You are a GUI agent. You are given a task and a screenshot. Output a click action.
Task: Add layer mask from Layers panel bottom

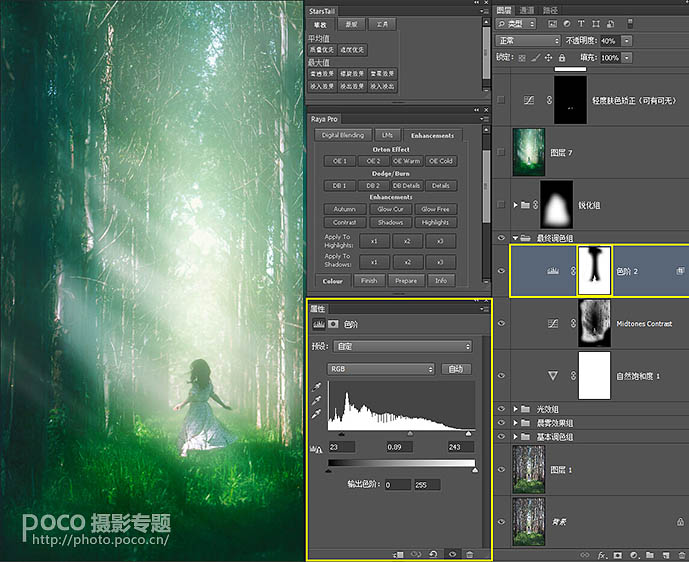point(617,555)
